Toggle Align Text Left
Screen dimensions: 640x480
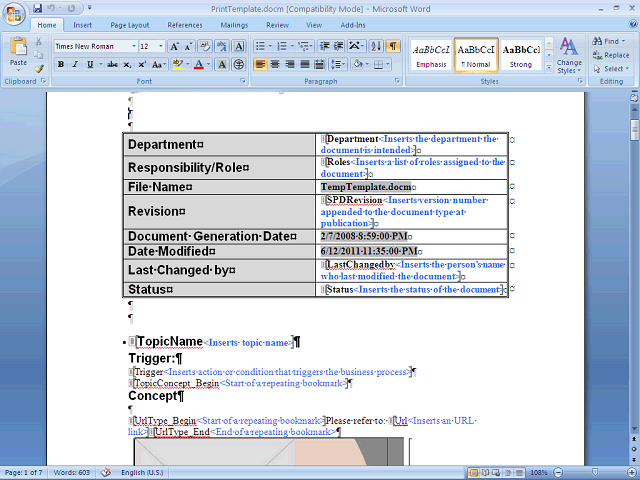[x=260, y=64]
